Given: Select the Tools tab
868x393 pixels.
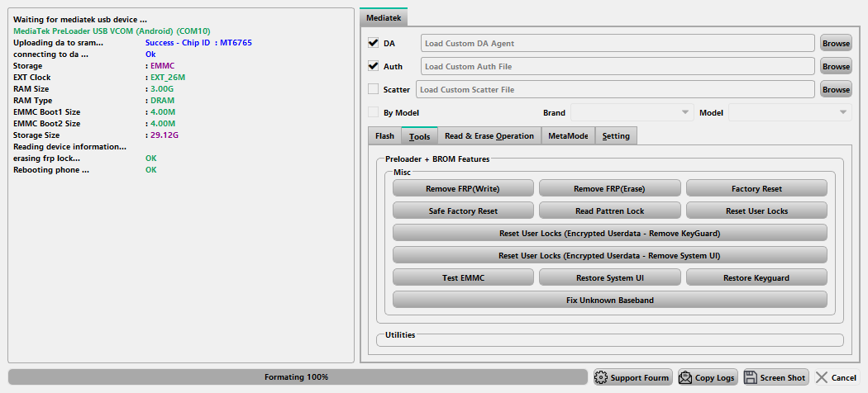Looking at the screenshot, I should [420, 135].
